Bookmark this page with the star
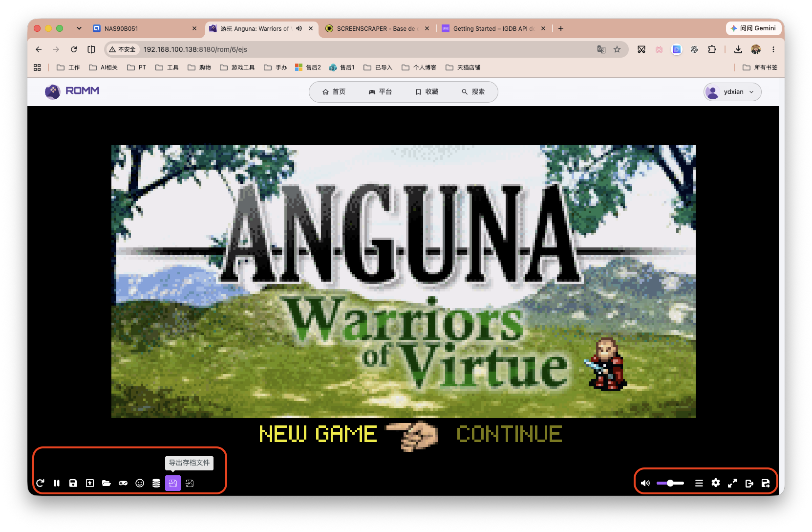Viewport: 812px width, 532px height. point(618,49)
